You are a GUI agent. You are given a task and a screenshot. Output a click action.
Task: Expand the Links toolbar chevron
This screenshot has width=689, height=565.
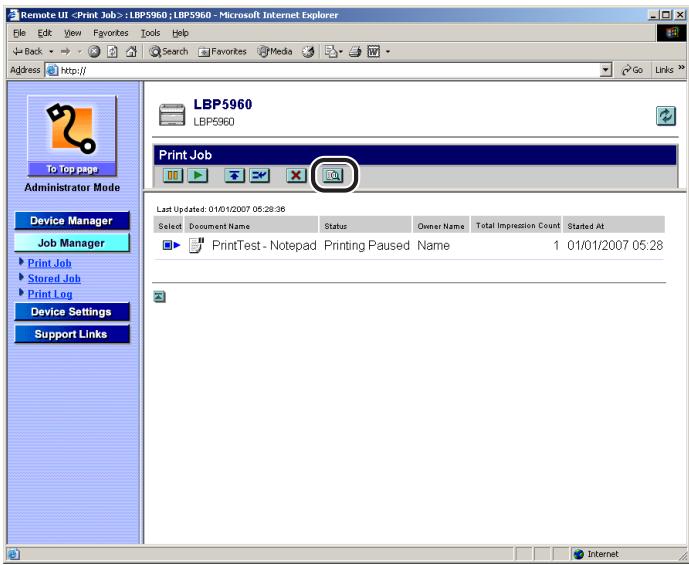click(681, 68)
